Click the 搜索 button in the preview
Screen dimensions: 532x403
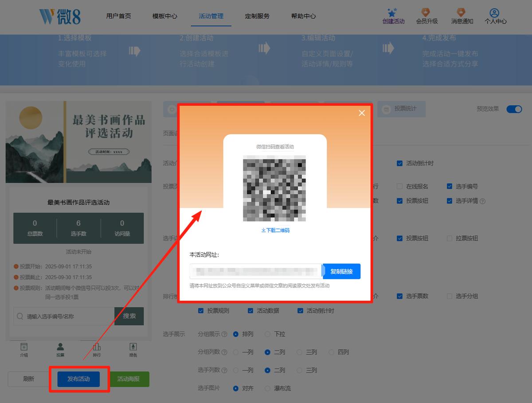[x=129, y=316]
